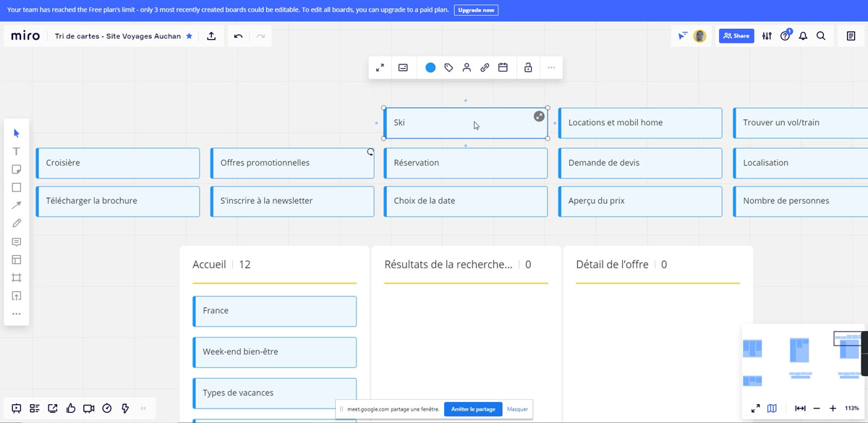Image resolution: width=868 pixels, height=423 pixels.
Task: Click the assignee person icon
Action: (467, 67)
